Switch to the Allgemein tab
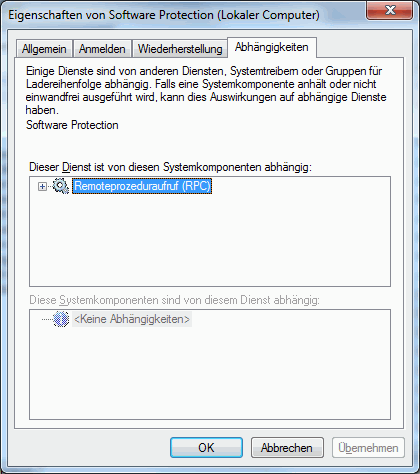This screenshot has height=474, width=420. [x=44, y=49]
